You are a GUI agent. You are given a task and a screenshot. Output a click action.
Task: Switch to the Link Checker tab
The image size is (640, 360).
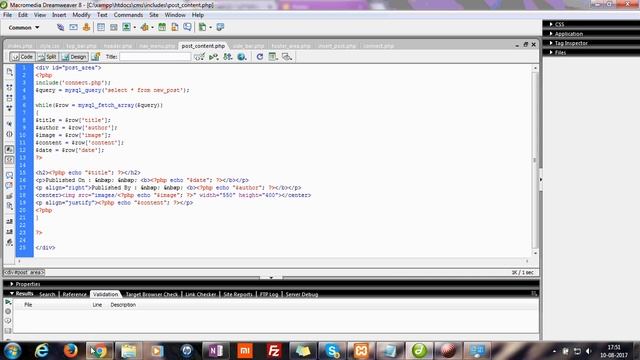200,294
